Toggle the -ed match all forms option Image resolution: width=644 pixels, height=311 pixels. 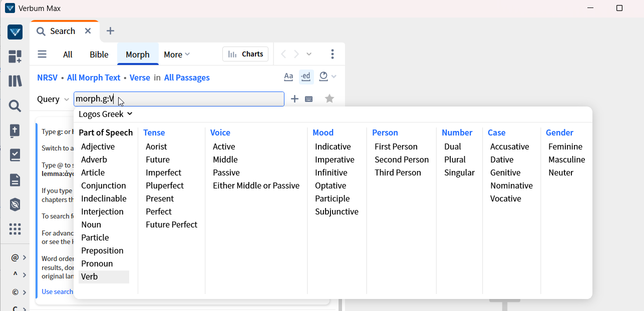coord(306,76)
